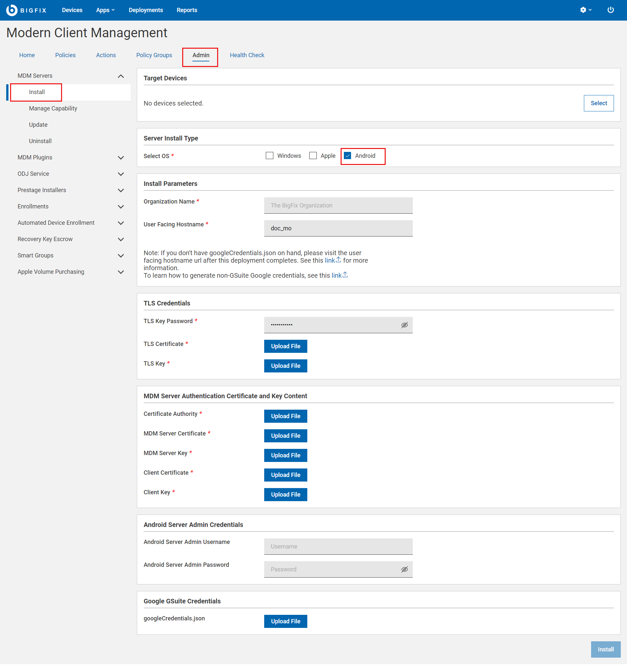Reveal the Android Server Admin Password
Image resolution: width=627 pixels, height=672 pixels.
404,569
